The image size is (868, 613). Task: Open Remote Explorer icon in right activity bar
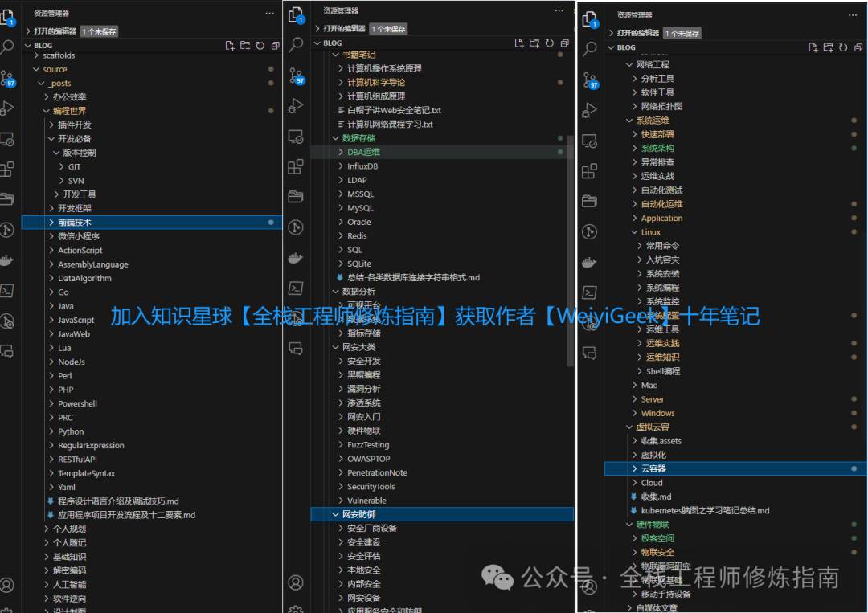(x=590, y=140)
